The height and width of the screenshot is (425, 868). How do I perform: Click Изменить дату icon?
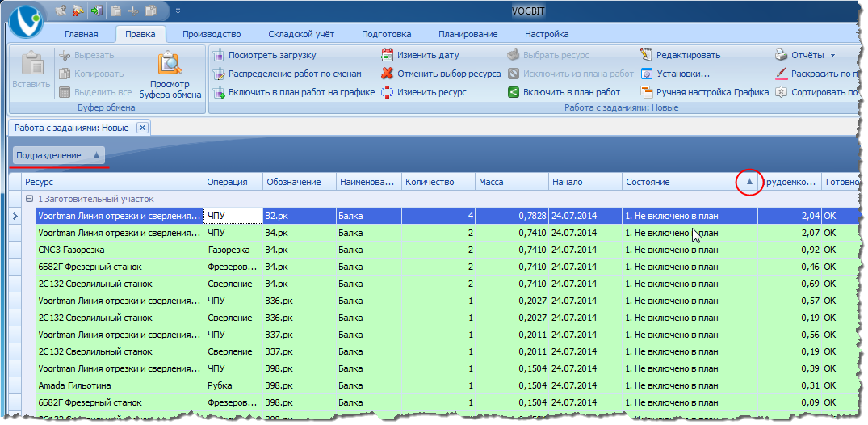(x=388, y=56)
